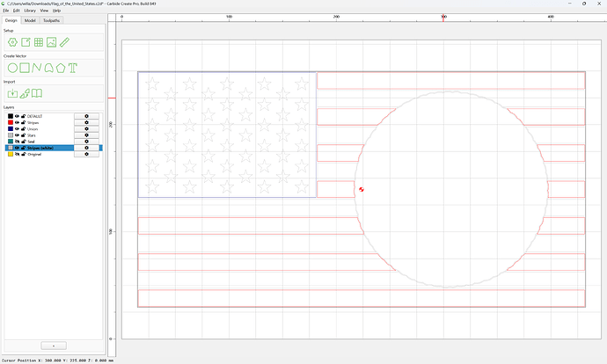Open settings for Union layer
Image resolution: width=607 pixels, height=364 pixels.
point(86,129)
